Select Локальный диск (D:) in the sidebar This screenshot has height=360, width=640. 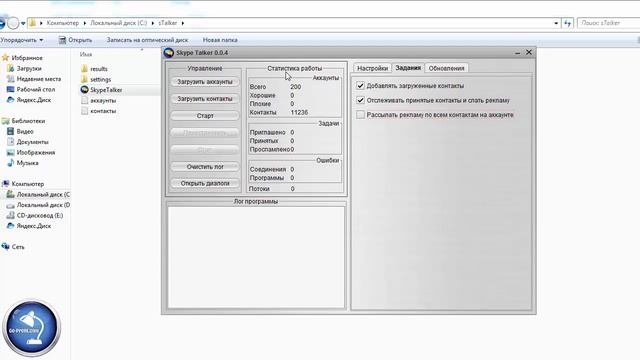click(x=43, y=205)
